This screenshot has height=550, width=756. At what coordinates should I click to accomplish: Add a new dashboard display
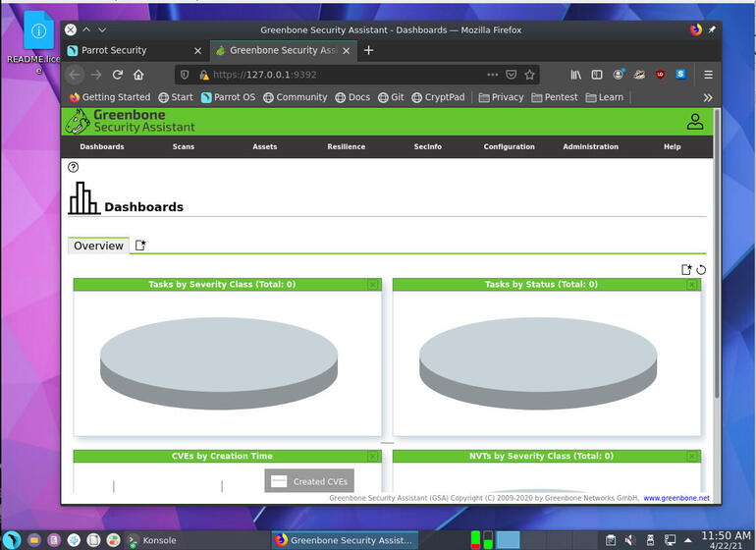coord(686,270)
